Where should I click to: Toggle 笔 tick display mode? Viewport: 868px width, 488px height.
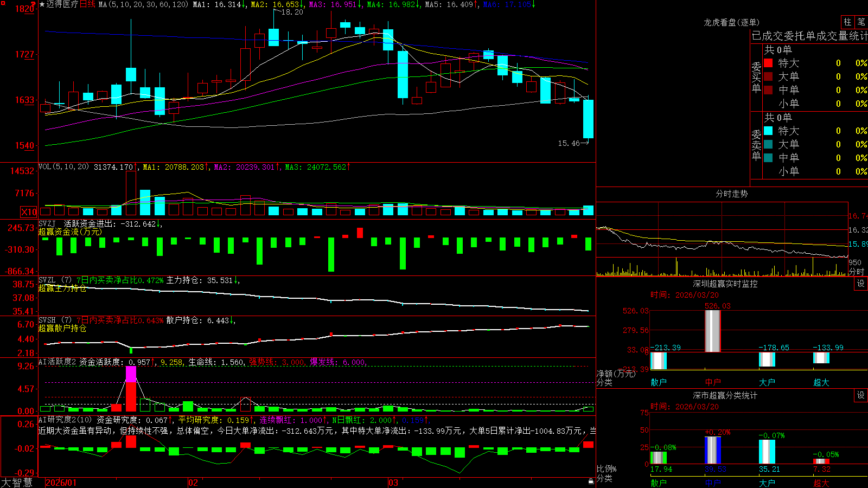click(x=861, y=22)
